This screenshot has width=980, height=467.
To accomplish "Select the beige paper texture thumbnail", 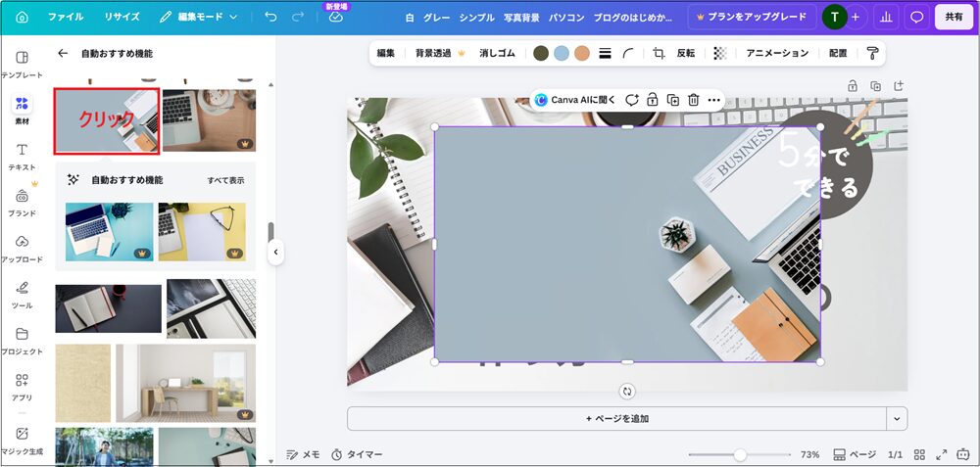I will click(83, 384).
